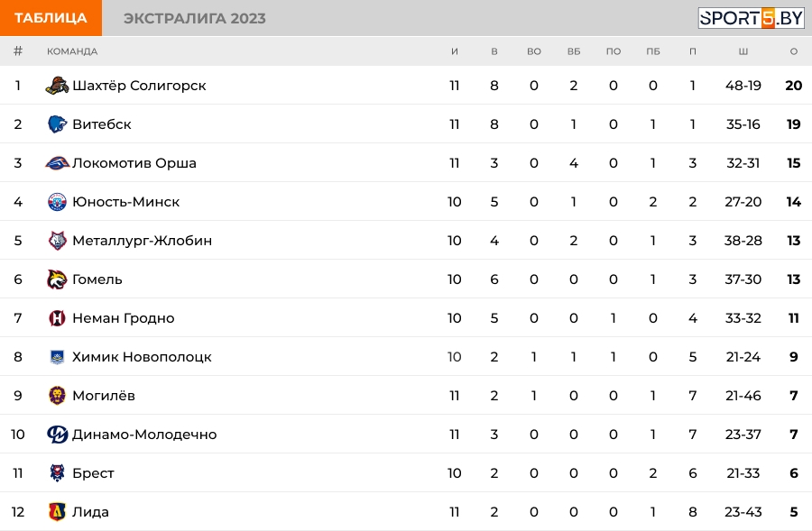Click the Юность-Минск round logo

[x=57, y=202]
